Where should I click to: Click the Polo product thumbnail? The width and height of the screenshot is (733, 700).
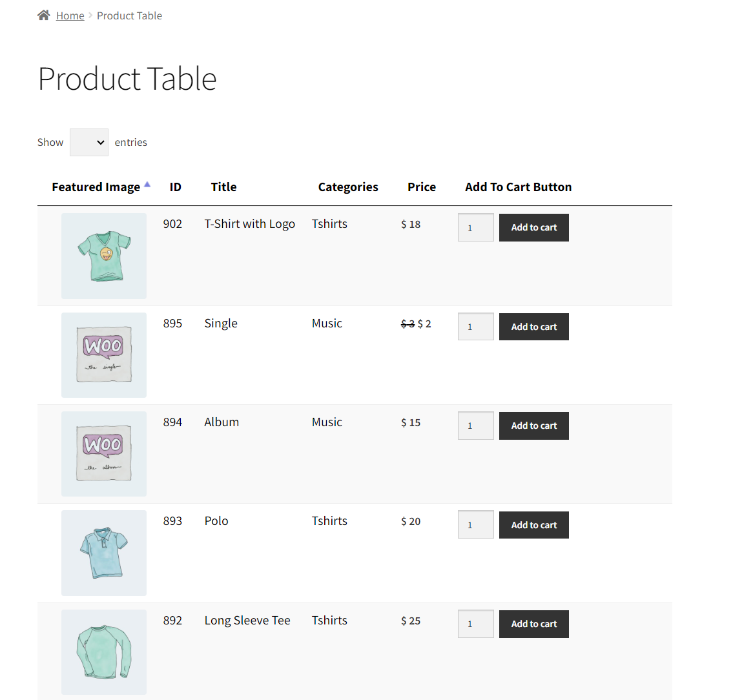click(103, 553)
